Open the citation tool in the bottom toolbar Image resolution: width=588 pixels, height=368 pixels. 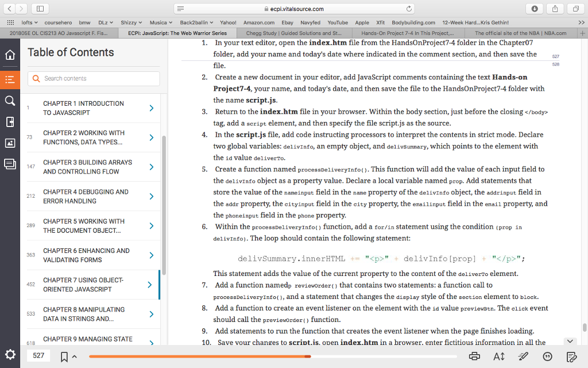547,356
